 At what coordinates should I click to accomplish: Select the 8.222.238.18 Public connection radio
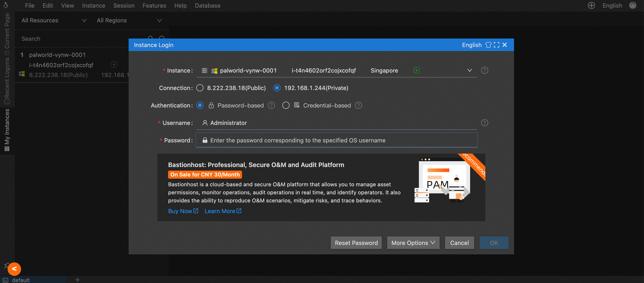coord(200,88)
